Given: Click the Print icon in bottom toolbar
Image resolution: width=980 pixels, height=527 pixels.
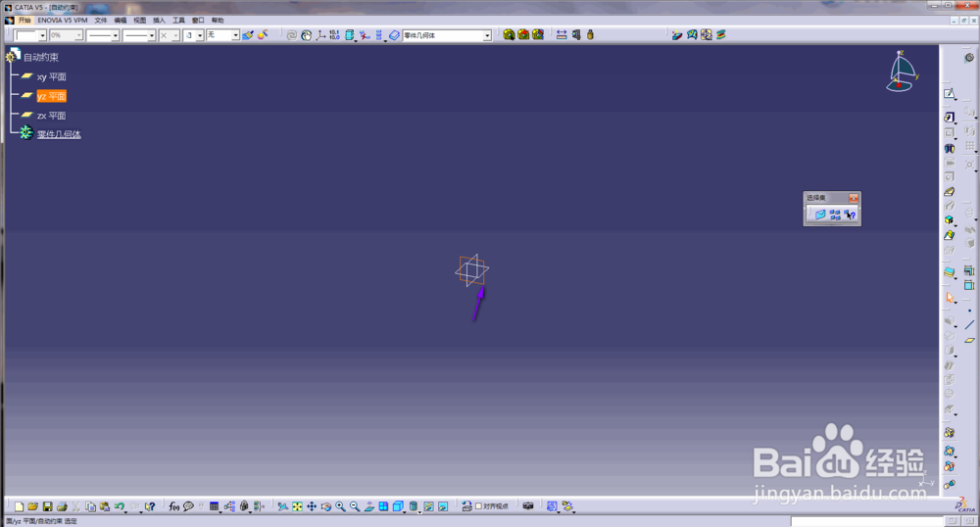Looking at the screenshot, I should coord(62,506).
